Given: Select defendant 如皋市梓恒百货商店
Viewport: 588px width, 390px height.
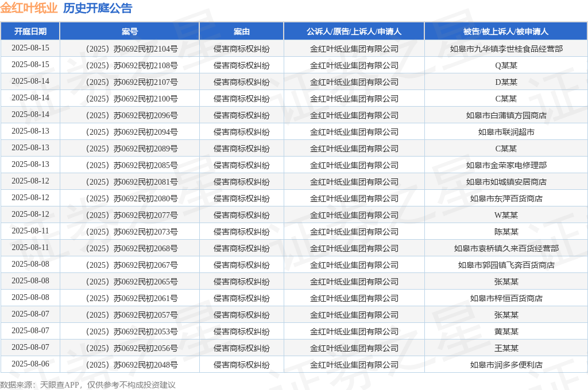Looking at the screenshot, I should tap(506, 298).
